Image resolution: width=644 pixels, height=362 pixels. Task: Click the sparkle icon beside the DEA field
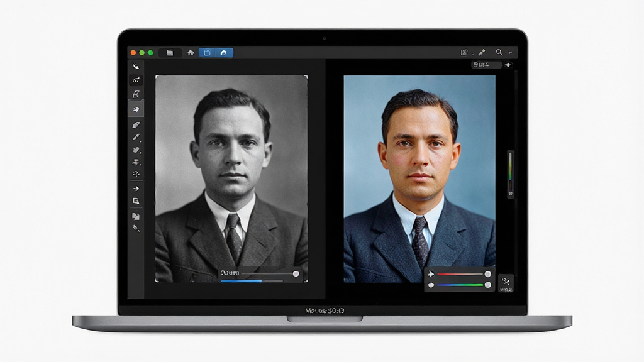pos(508,65)
